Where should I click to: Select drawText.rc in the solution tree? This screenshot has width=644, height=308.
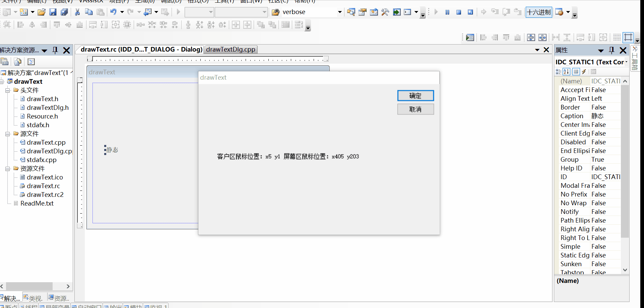(43, 186)
